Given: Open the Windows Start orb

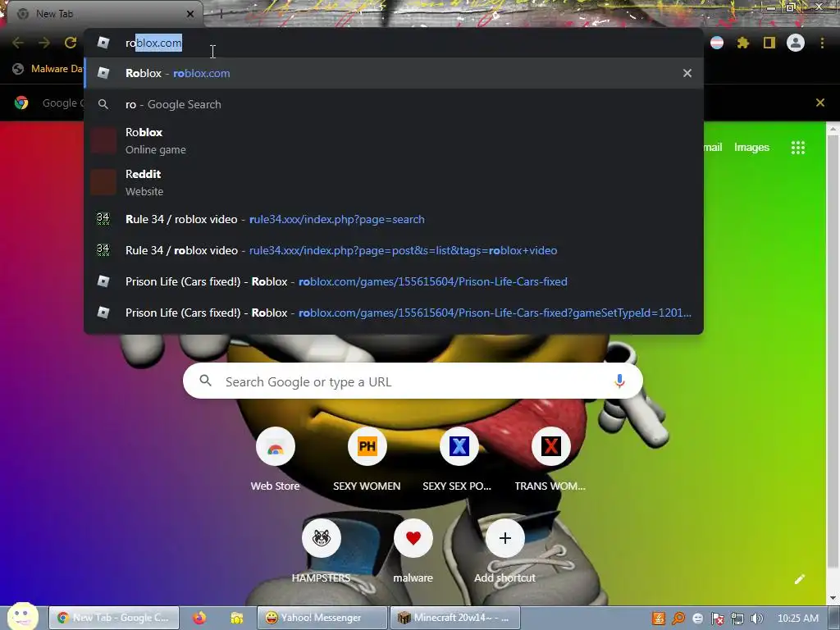Looking at the screenshot, I should [22, 617].
